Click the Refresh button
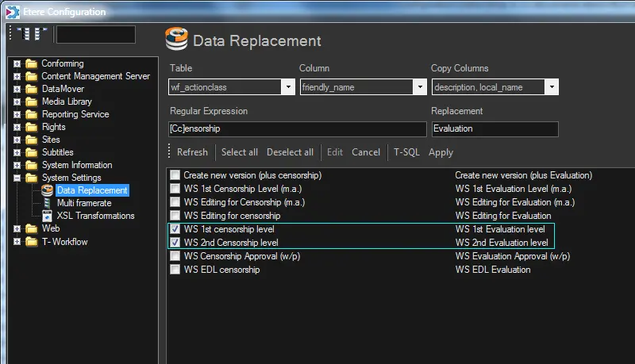This screenshot has width=635, height=364. pos(192,152)
